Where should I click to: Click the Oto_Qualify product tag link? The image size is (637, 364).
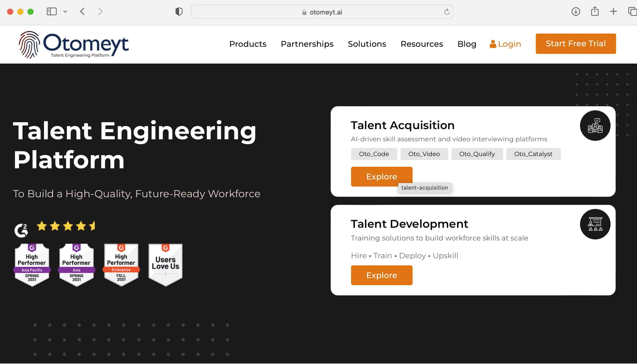pyautogui.click(x=477, y=154)
